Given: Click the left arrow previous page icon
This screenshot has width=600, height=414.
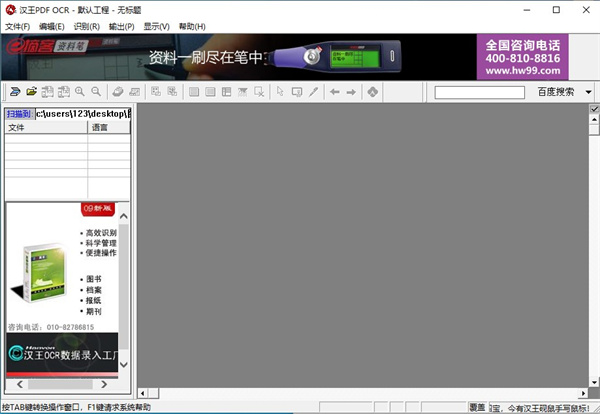Looking at the screenshot, I should click(335, 92).
